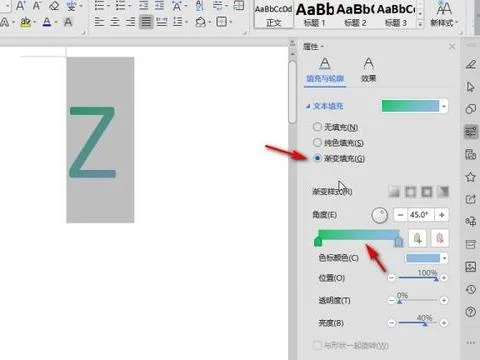
Task: Click the borders icon
Action: coord(221,22)
